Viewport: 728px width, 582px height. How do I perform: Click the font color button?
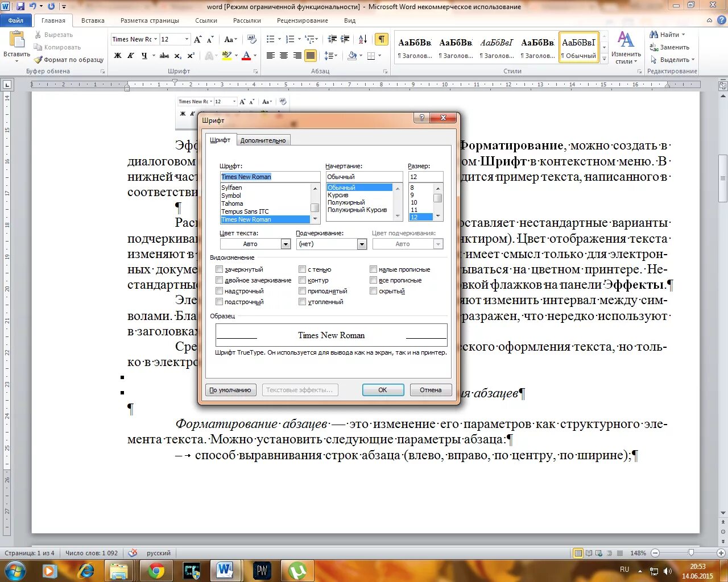coord(246,56)
